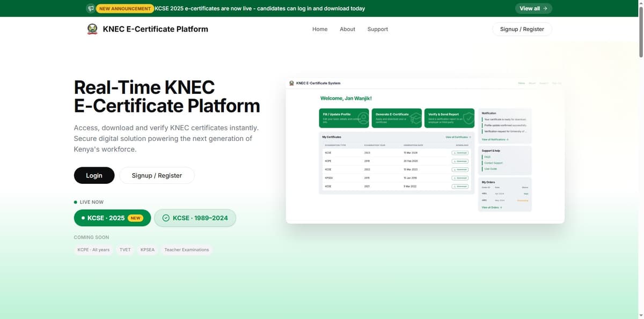
Task: Click the black Login button
Action: [94, 175]
